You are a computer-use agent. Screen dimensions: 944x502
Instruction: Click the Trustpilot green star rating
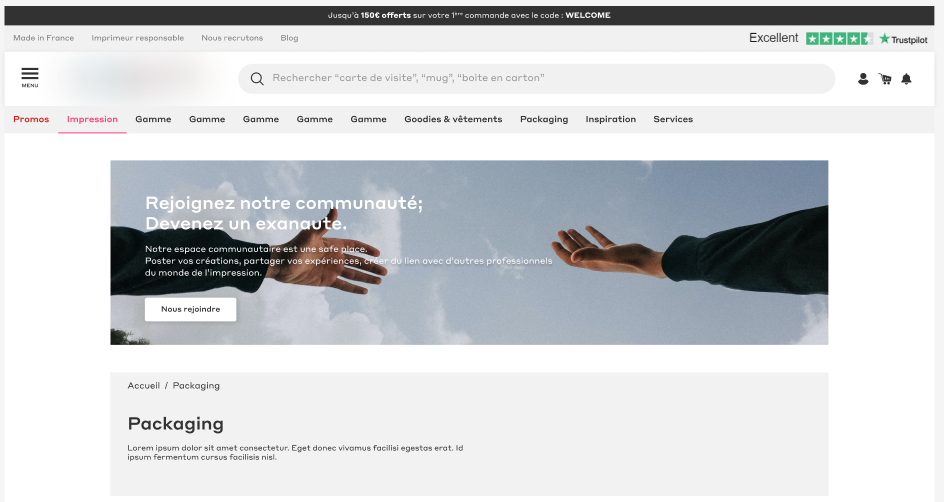pyautogui.click(x=838, y=38)
